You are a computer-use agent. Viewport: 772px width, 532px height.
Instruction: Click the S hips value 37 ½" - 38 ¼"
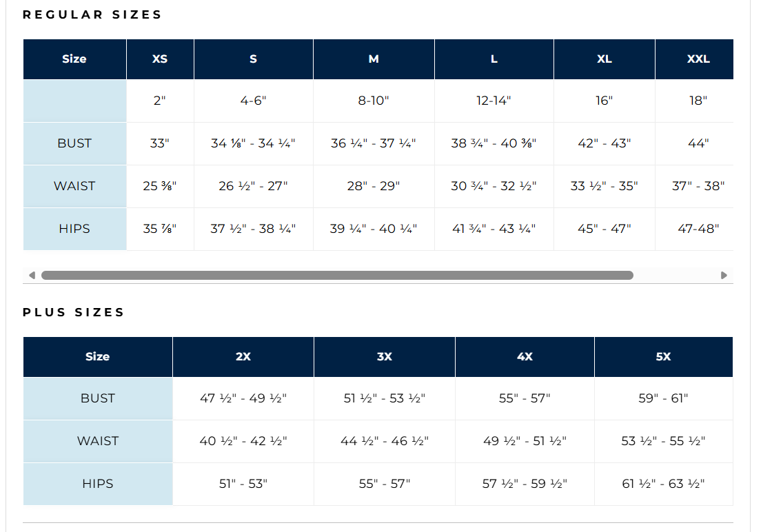pyautogui.click(x=253, y=229)
